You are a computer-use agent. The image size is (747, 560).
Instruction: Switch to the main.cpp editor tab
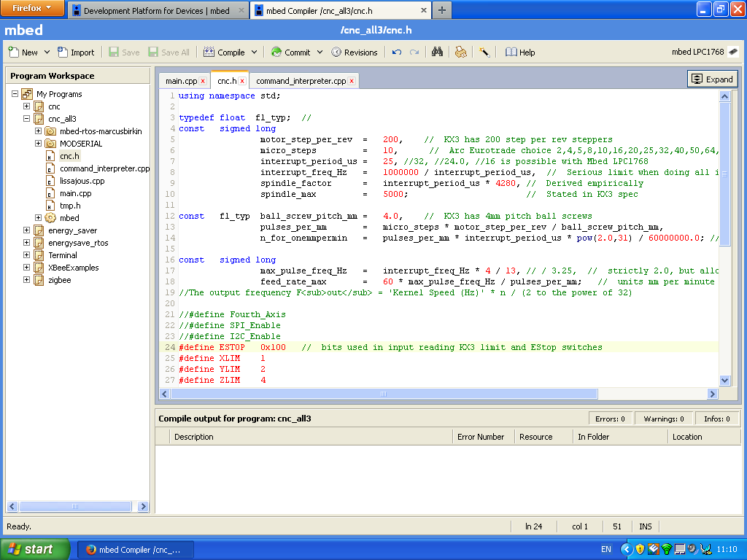click(181, 81)
